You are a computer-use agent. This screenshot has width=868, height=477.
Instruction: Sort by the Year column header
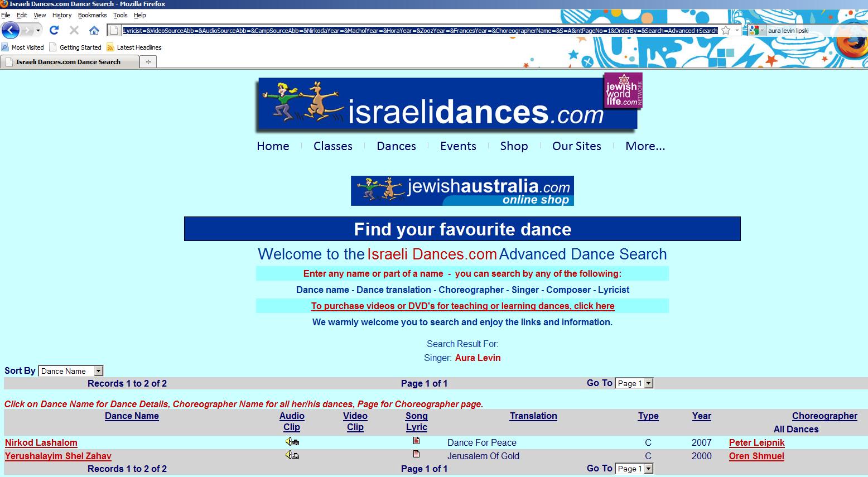(702, 416)
